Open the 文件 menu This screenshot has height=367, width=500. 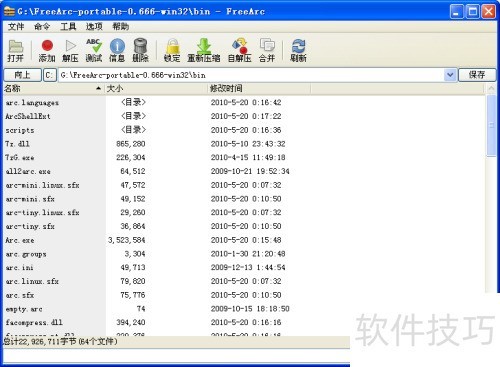16,26
